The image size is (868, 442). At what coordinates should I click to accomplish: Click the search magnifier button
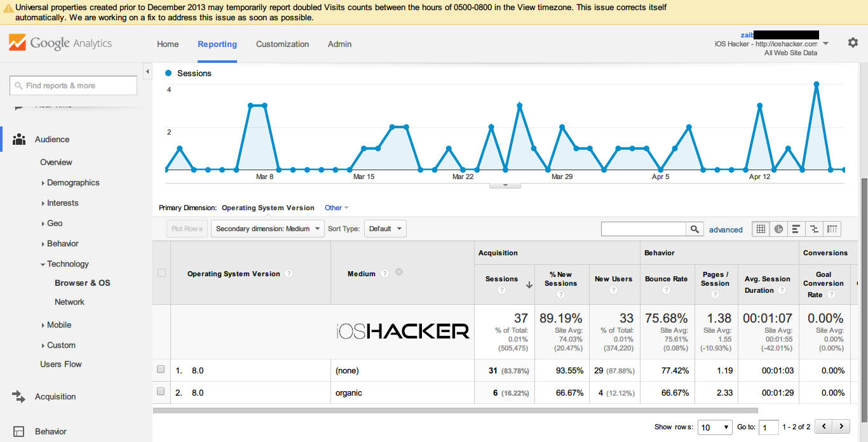pos(695,229)
